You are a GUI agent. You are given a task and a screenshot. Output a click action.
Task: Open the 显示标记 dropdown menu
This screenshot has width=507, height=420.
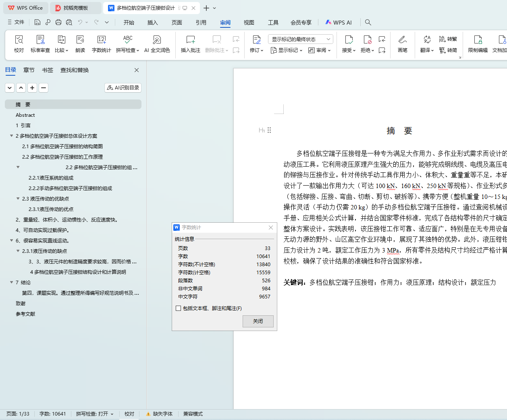(x=286, y=50)
